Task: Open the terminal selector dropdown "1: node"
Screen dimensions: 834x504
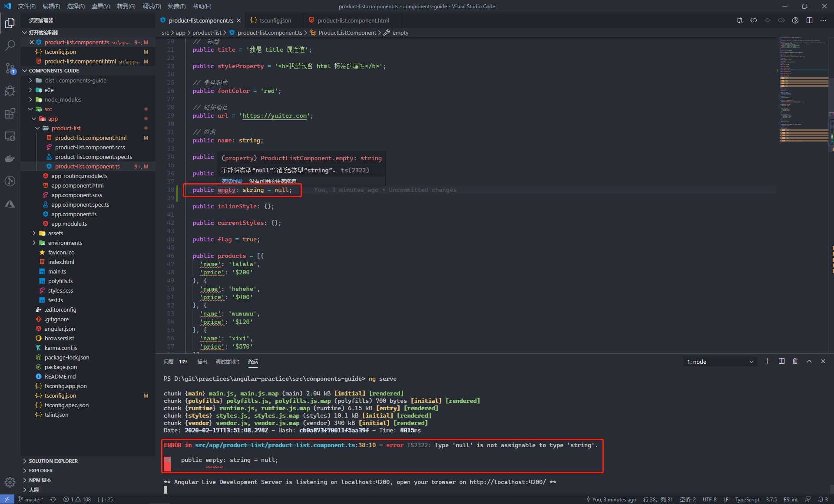Action: click(720, 362)
